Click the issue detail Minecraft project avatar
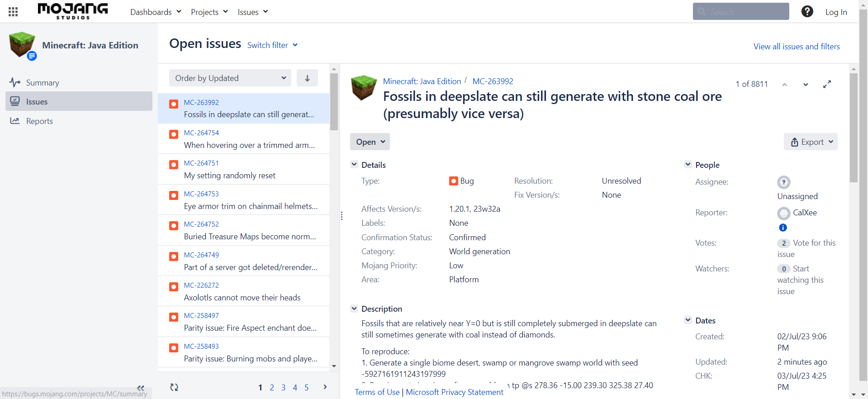 (364, 88)
